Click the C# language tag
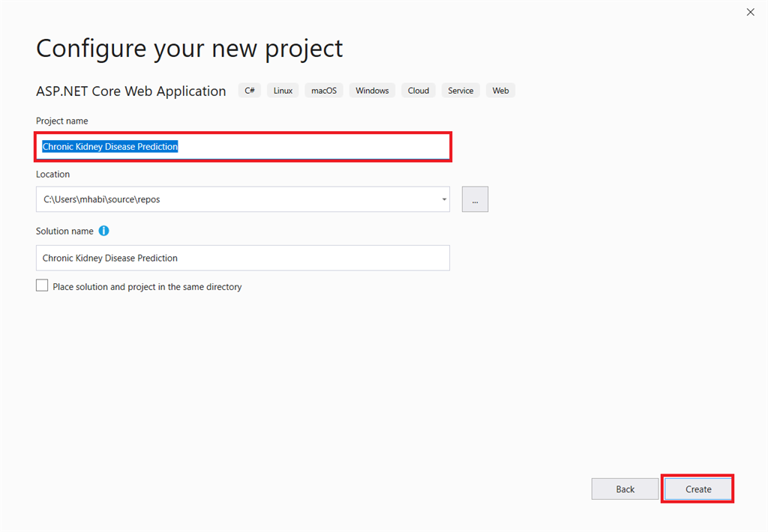 250,91
